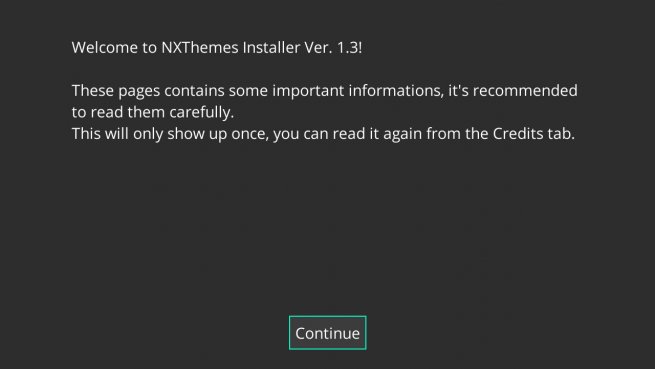The image size is (655, 369).
Task: Click the text to read them carefully
Action: [x=153, y=112]
